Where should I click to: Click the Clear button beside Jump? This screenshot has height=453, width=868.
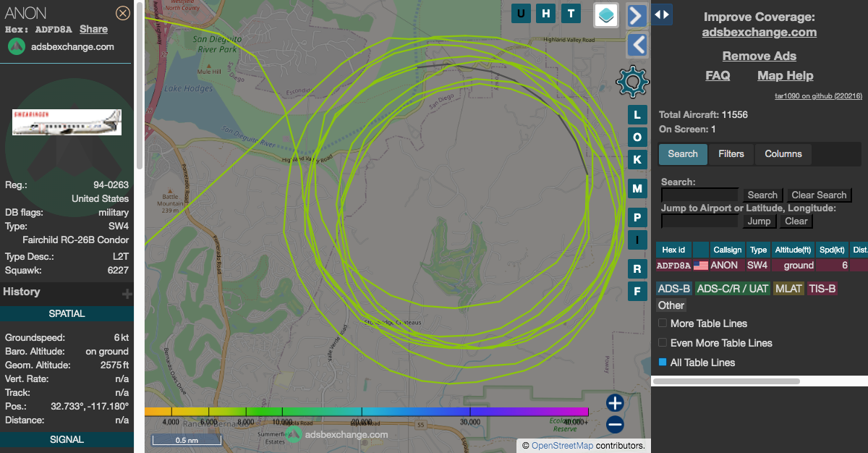pos(796,221)
